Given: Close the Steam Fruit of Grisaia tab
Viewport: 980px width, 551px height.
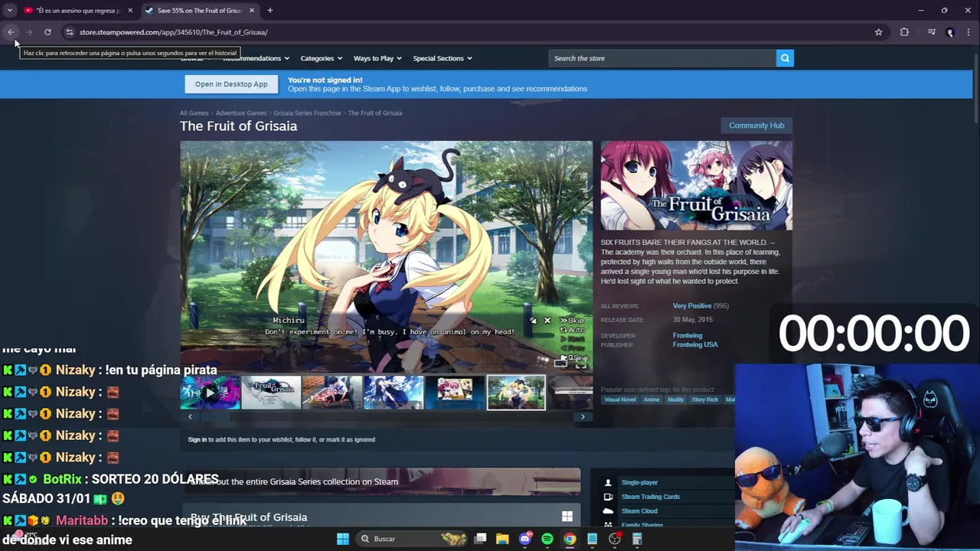Looking at the screenshot, I should (251, 10).
